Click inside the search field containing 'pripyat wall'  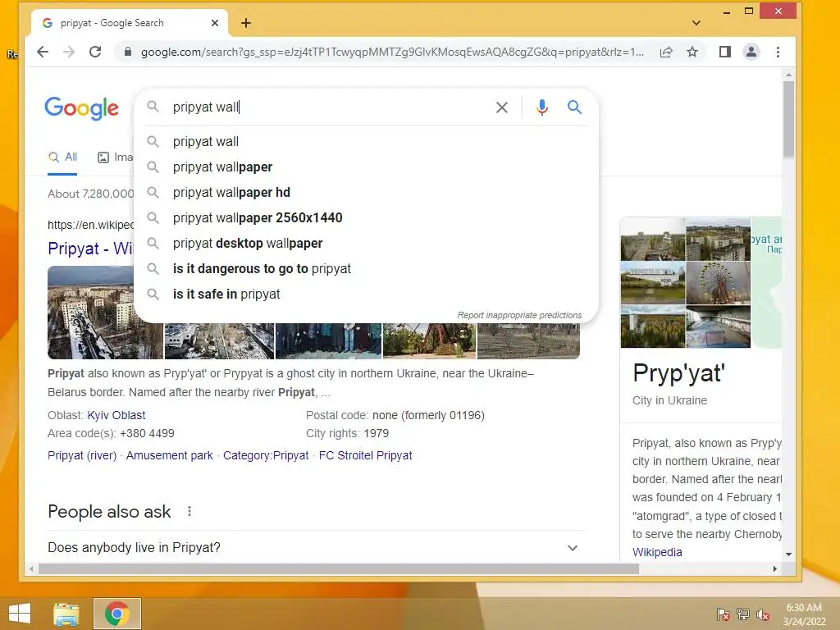tap(326, 107)
